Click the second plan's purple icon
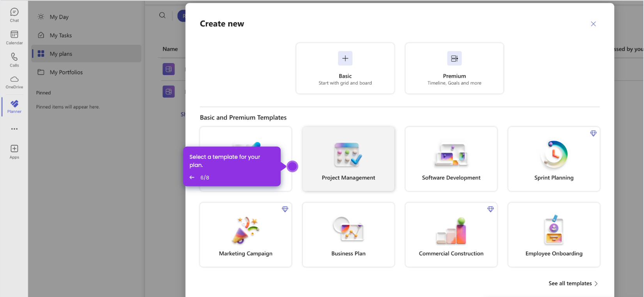 [x=168, y=92]
